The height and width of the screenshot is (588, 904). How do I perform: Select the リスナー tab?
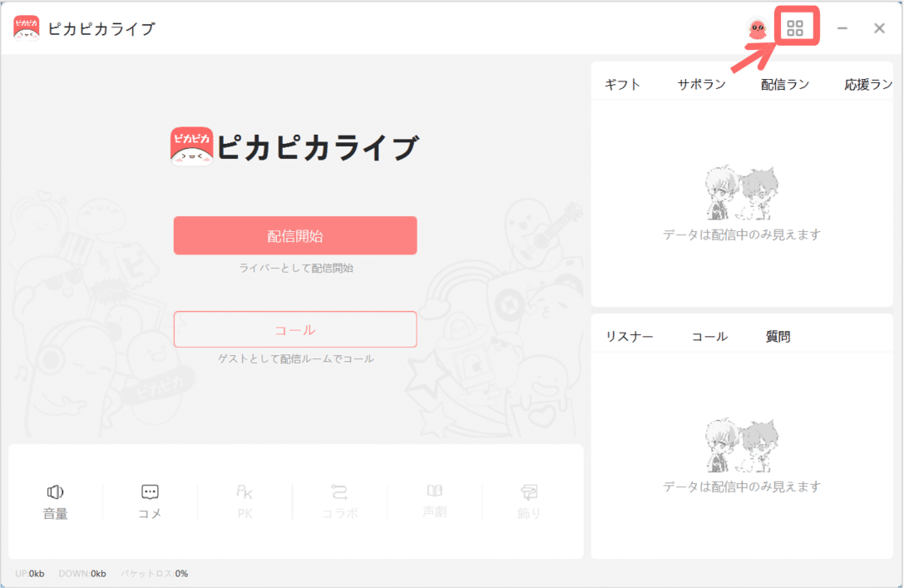[x=630, y=337]
